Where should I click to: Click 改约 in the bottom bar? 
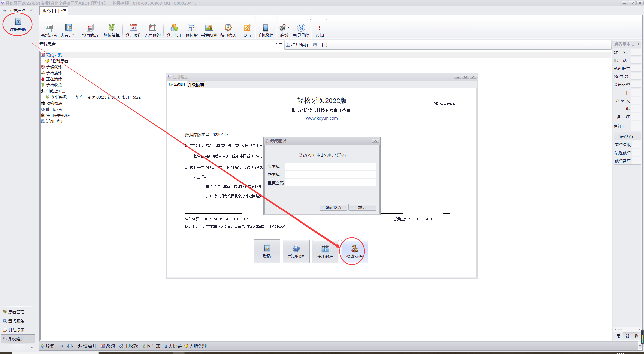[x=108, y=346]
